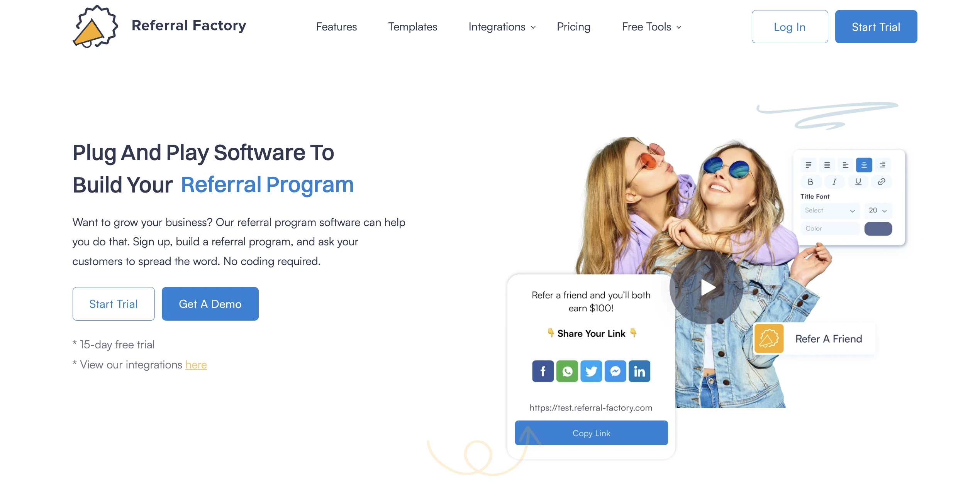Click the Start Trial button
Image resolution: width=980 pixels, height=500 pixels.
point(876,26)
